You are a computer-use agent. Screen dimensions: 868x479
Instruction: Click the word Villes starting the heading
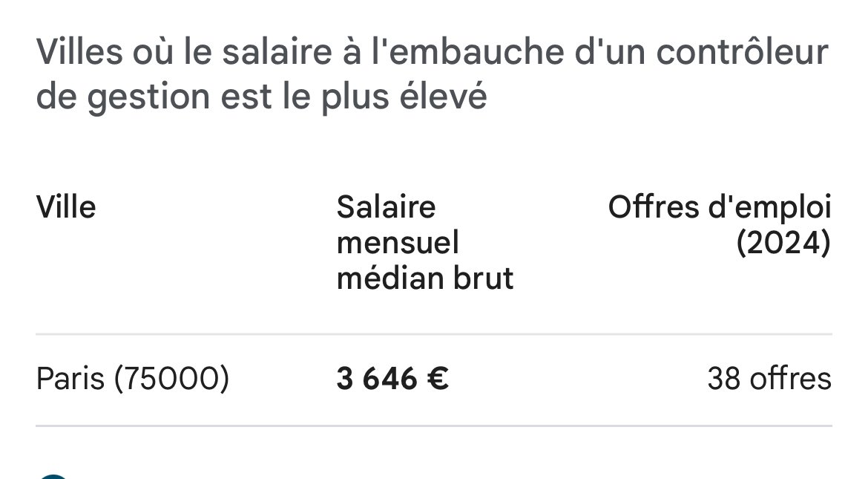[x=79, y=51]
